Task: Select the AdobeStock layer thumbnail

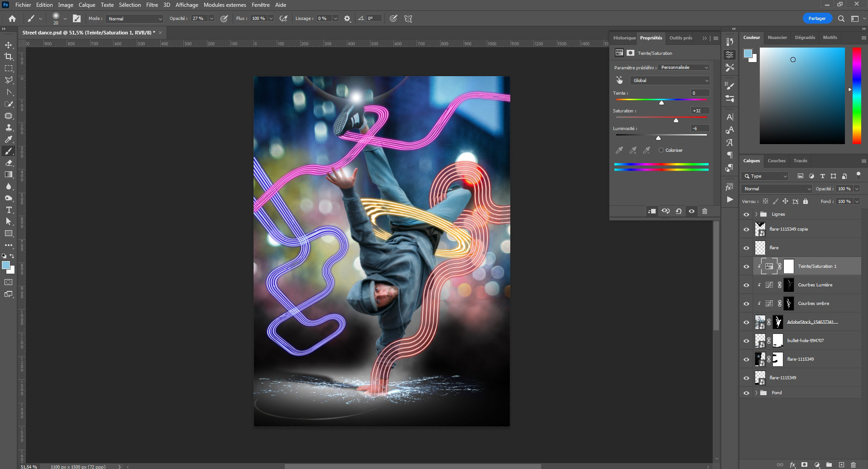Action: [x=760, y=322]
